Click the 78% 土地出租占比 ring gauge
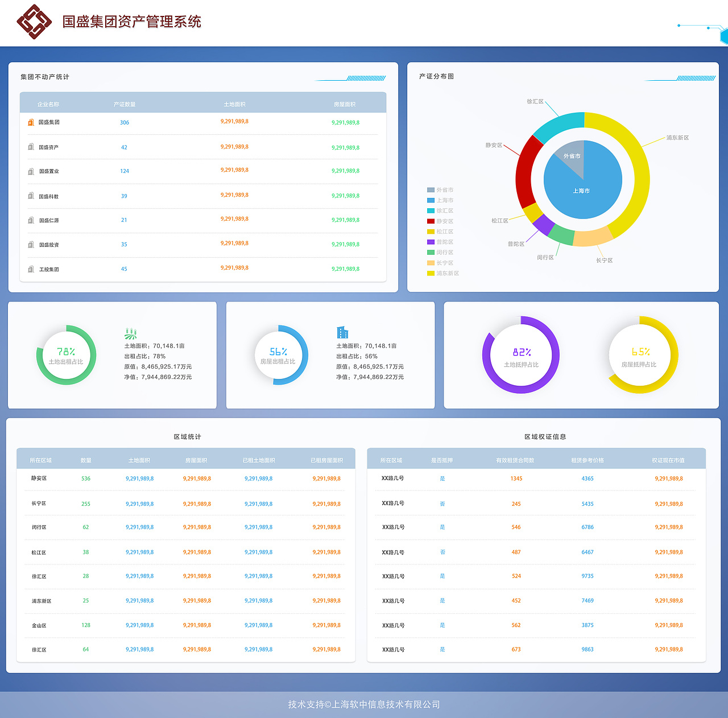The height and width of the screenshot is (718, 728). (x=66, y=355)
